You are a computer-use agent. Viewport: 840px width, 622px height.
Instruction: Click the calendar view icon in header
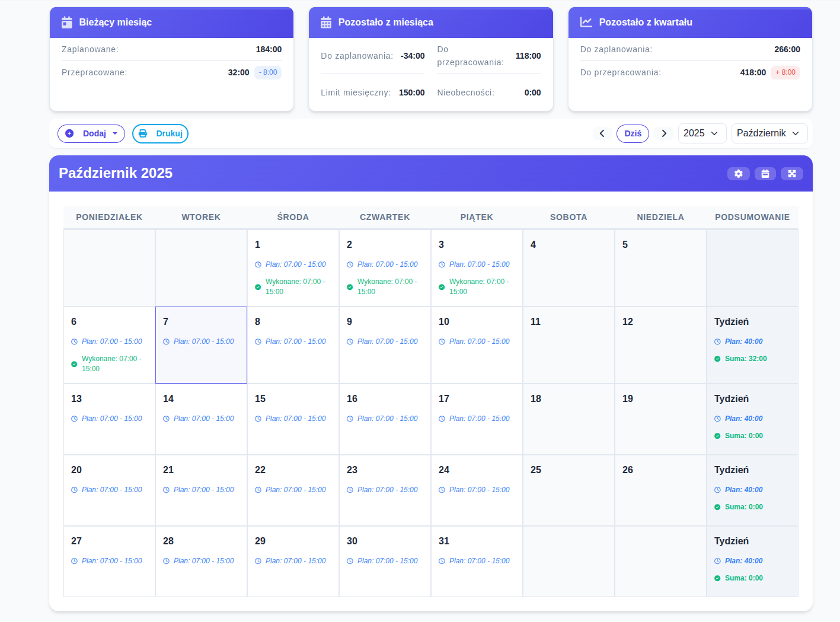click(765, 174)
